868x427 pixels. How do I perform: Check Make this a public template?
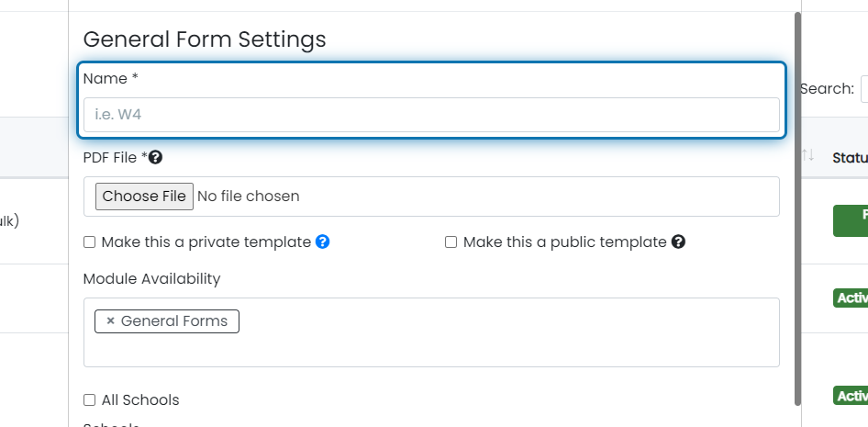(x=451, y=242)
